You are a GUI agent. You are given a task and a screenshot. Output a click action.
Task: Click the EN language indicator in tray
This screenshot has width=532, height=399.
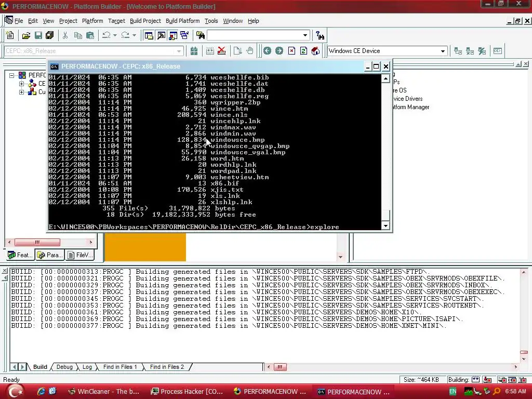453,392
